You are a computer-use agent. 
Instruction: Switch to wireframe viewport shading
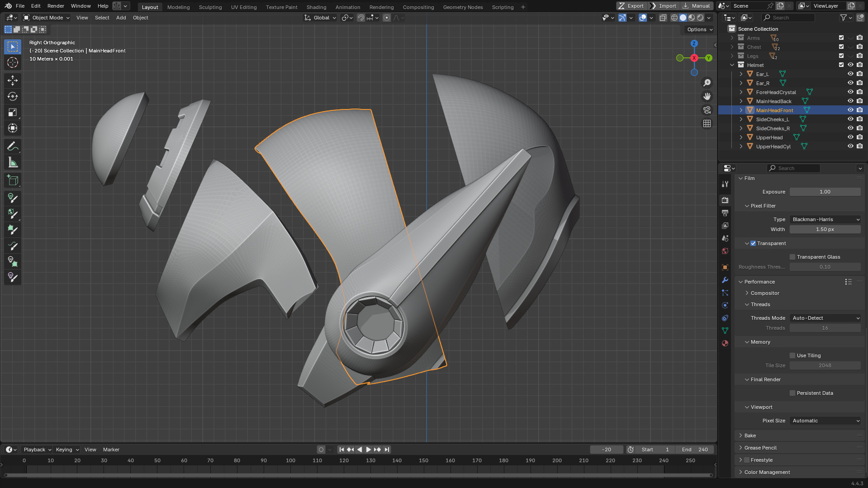pyautogui.click(x=674, y=18)
